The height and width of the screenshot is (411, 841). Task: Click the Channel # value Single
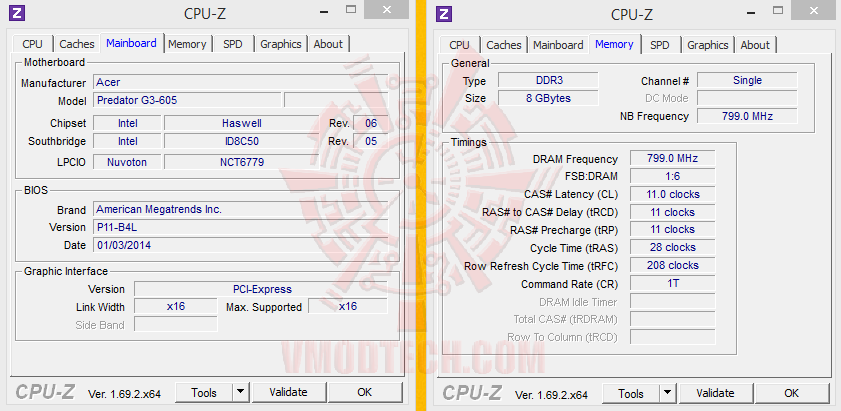[747, 80]
